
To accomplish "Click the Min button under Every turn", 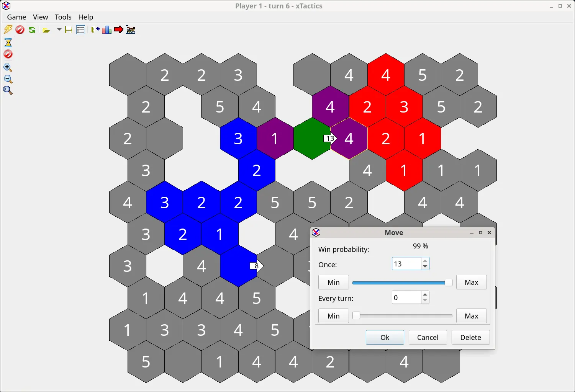I will 333,316.
